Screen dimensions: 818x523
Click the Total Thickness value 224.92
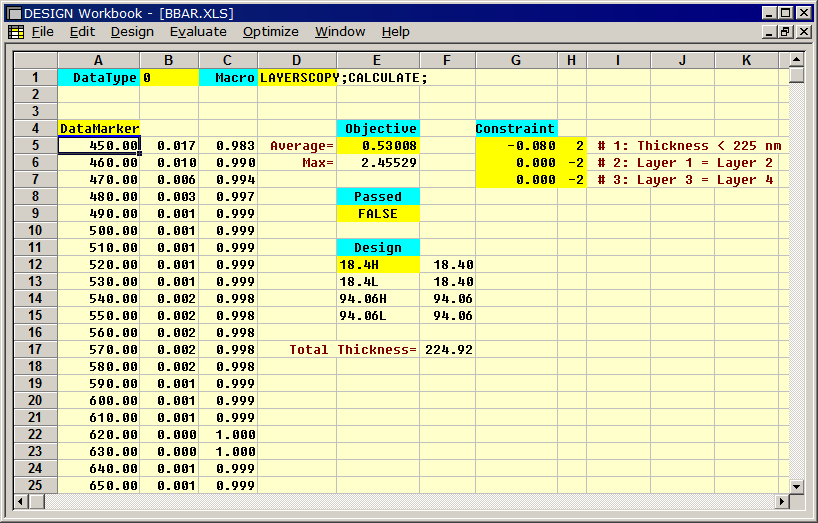448,349
